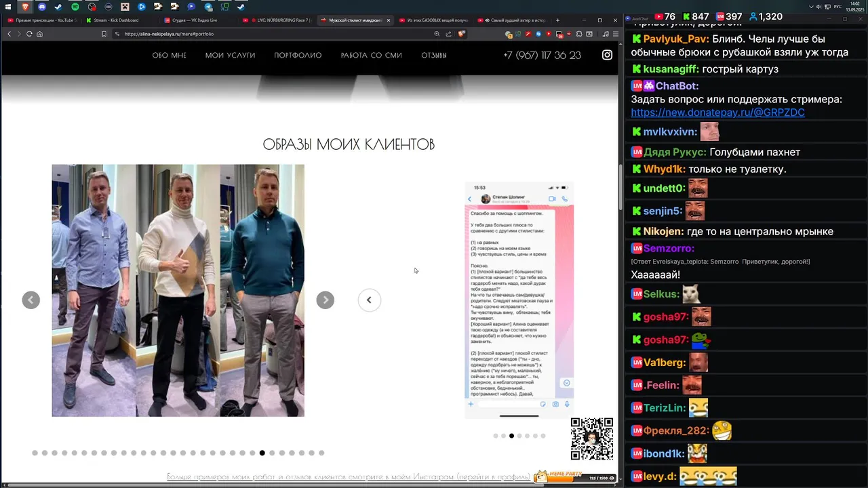Click the YouTube viewer count 76
Image resolution: width=868 pixels, height=488 pixels.
click(665, 16)
